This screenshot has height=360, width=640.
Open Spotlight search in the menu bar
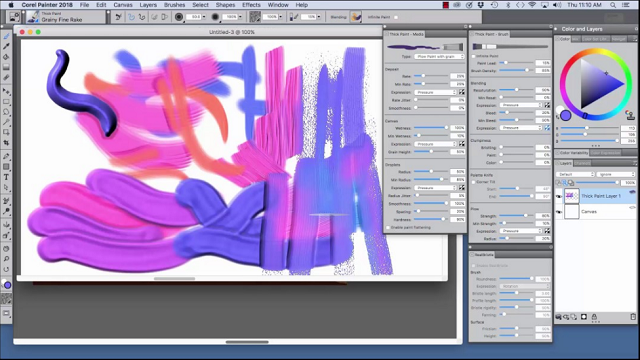[613, 5]
